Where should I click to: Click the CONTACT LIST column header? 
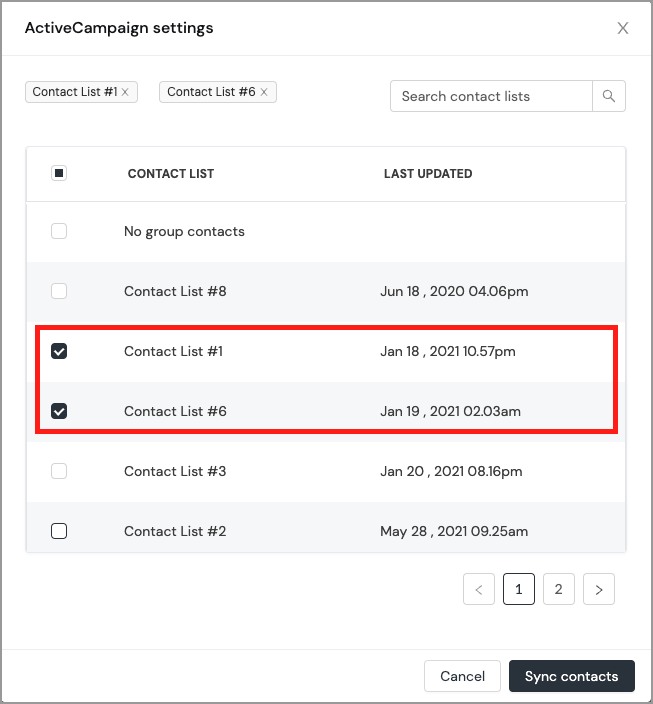tap(171, 174)
